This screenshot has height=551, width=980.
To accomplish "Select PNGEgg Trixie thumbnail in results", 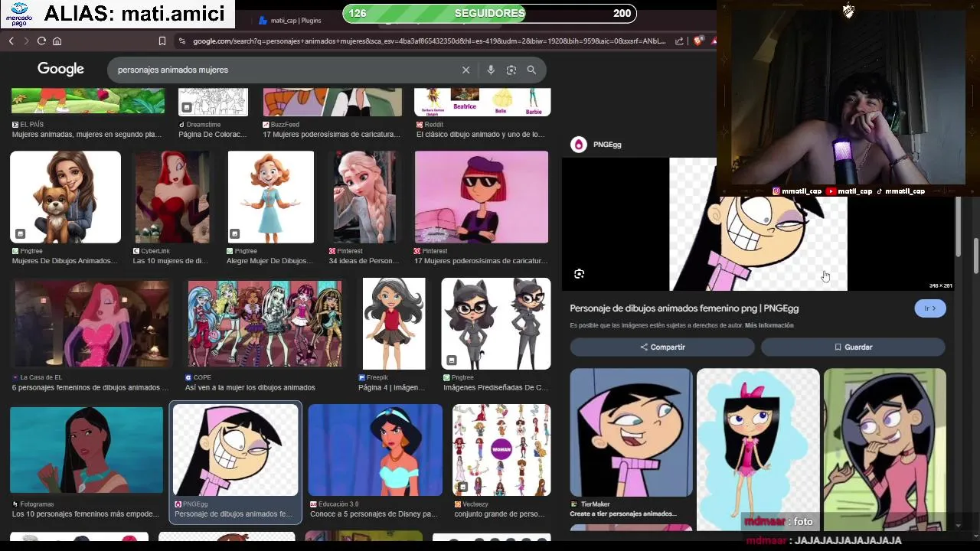I will tap(235, 450).
